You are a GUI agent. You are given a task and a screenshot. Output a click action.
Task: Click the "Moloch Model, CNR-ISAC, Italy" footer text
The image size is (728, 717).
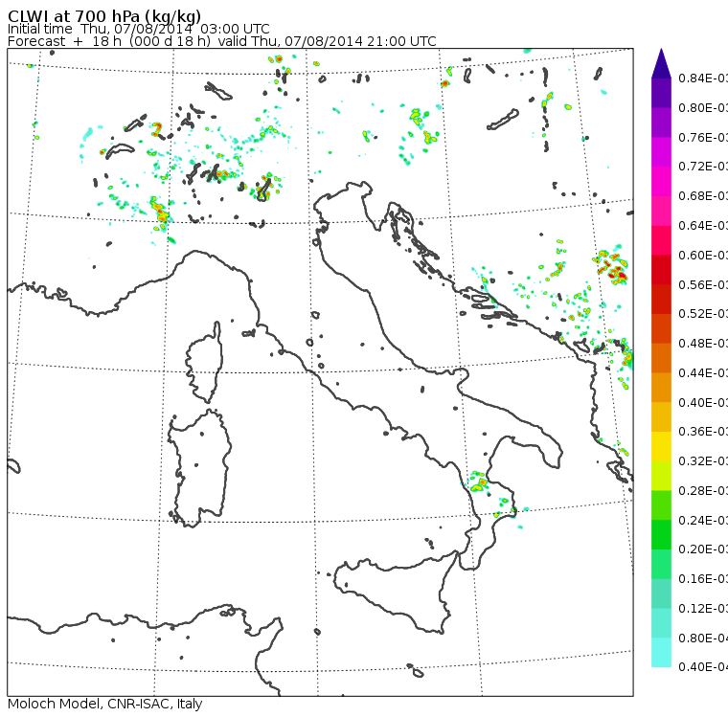[x=105, y=704]
